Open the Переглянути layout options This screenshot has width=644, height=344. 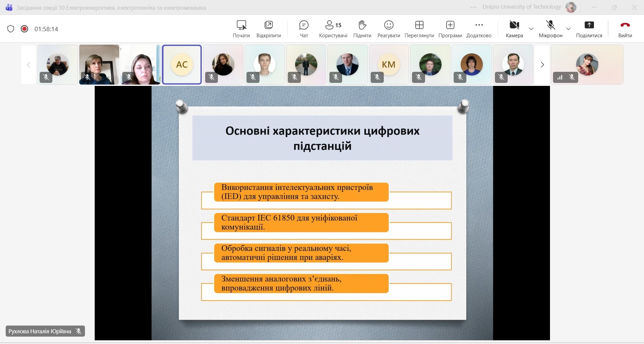tap(419, 29)
